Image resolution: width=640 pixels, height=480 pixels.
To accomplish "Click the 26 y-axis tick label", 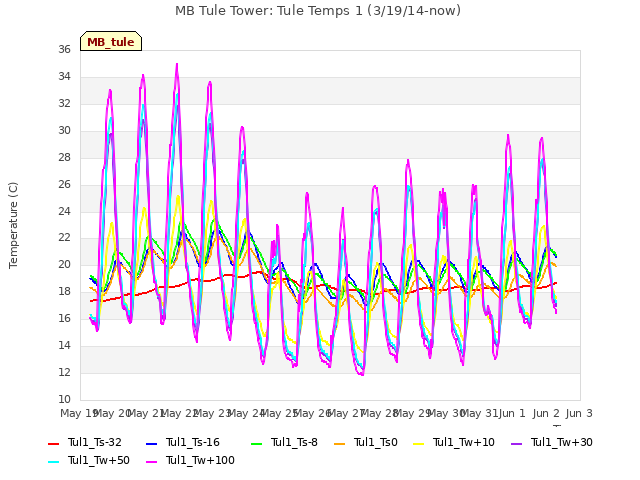I will [64, 184].
